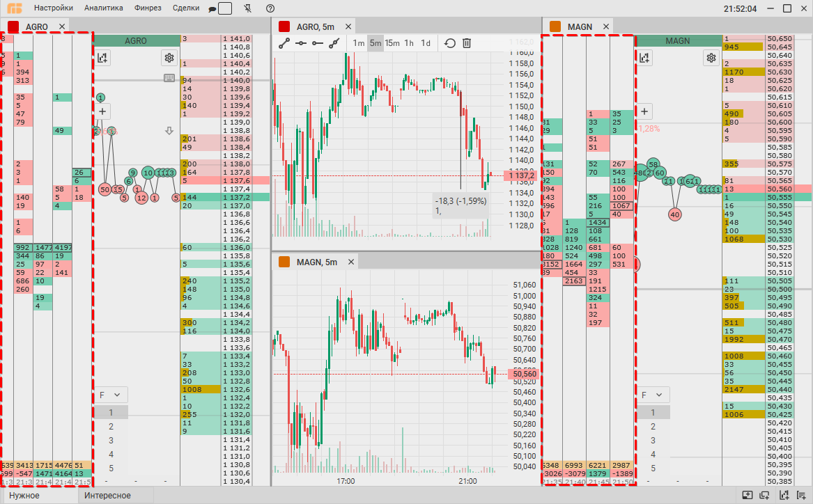Switch chart to 1d timeframe
Screen dimensions: 813x504
pos(426,43)
